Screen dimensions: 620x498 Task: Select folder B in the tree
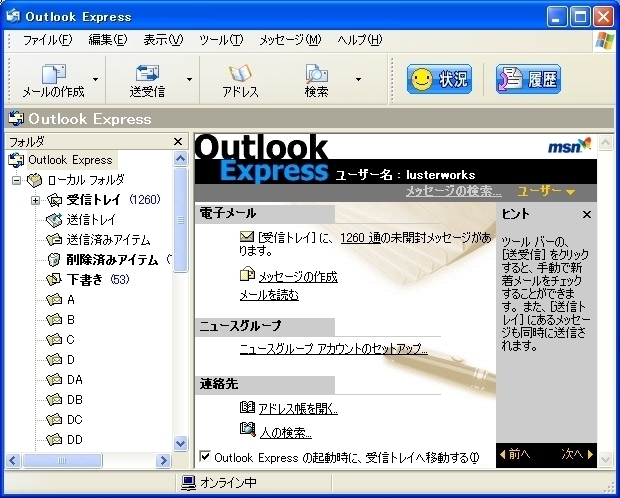click(71, 319)
